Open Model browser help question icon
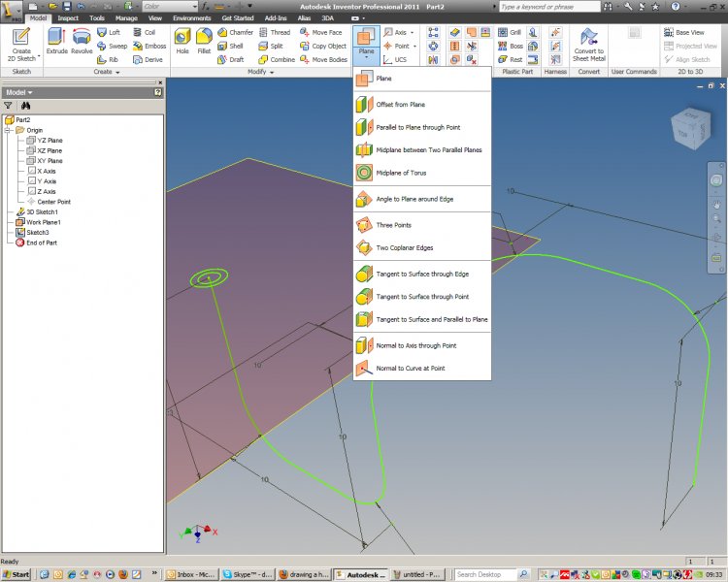The image size is (728, 582). point(158,92)
